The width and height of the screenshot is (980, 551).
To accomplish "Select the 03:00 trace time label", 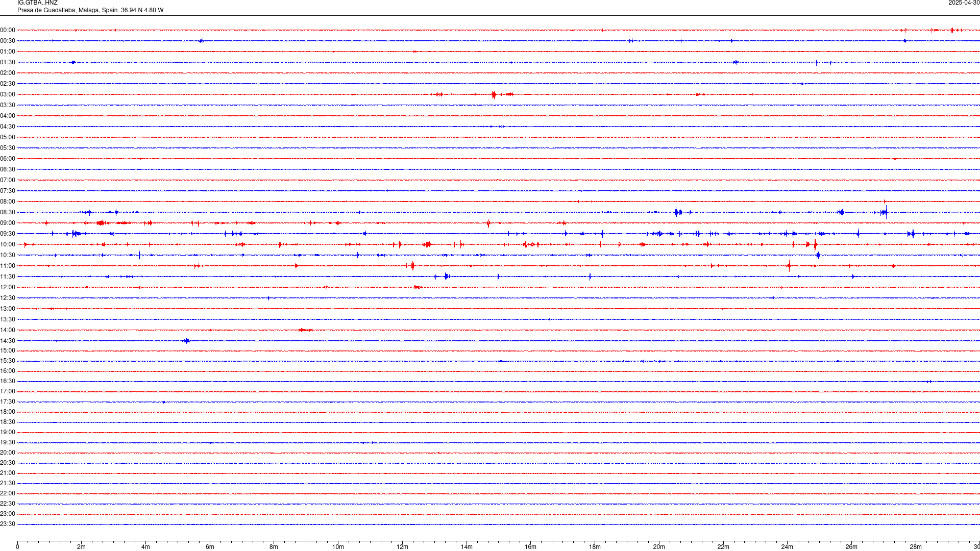I will pyautogui.click(x=8, y=94).
